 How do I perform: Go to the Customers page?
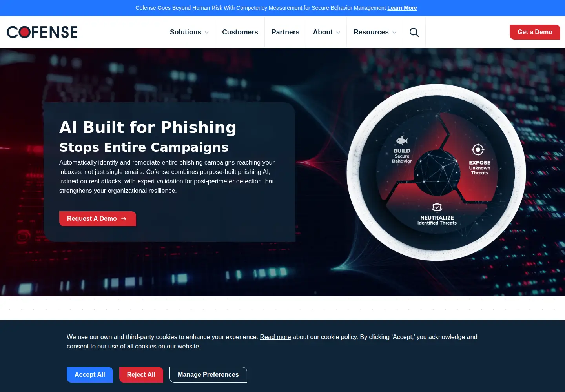240,32
